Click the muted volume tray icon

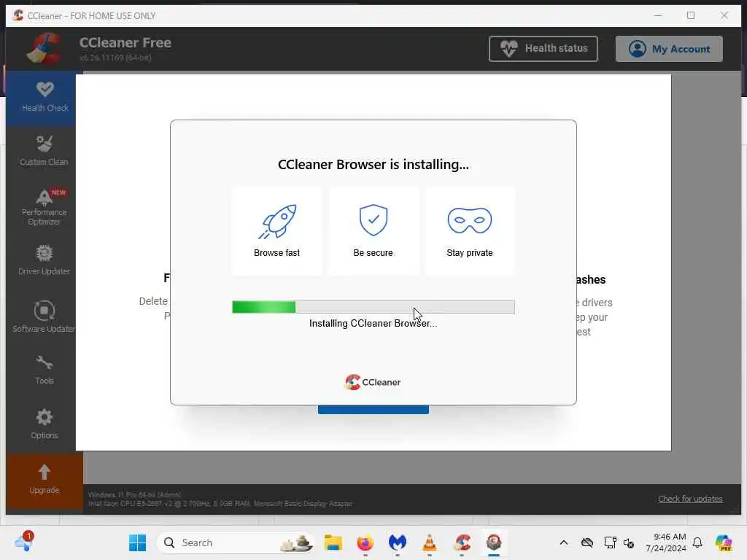(x=629, y=542)
